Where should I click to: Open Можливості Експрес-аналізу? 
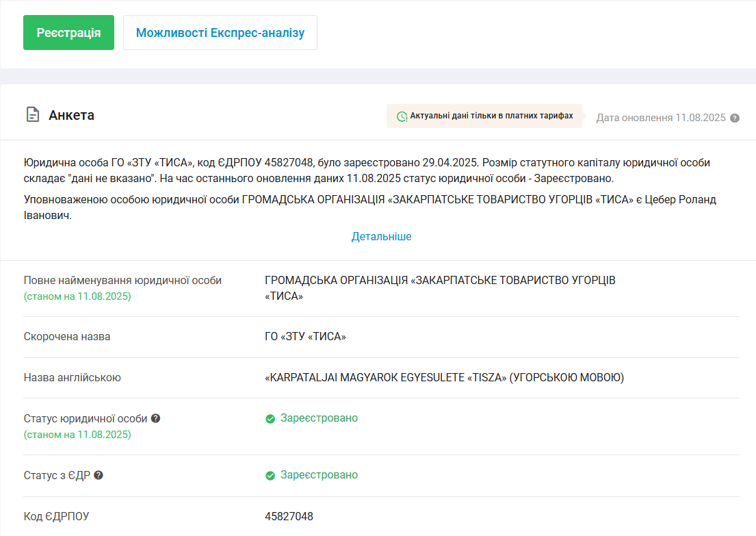click(220, 32)
